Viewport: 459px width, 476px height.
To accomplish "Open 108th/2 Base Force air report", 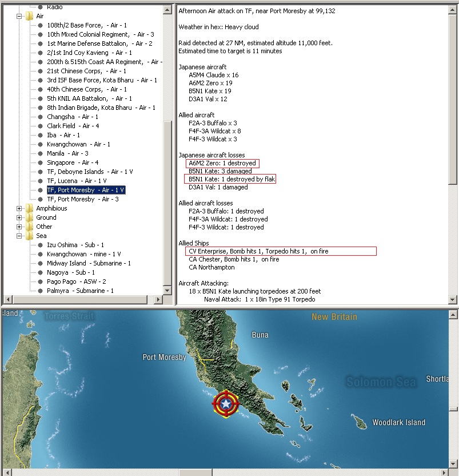I will pos(87,25).
